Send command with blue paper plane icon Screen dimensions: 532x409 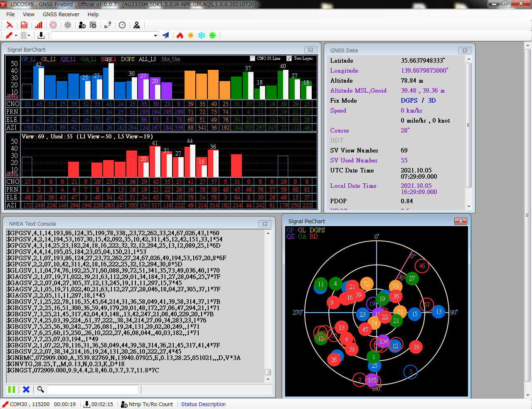tap(166, 35)
